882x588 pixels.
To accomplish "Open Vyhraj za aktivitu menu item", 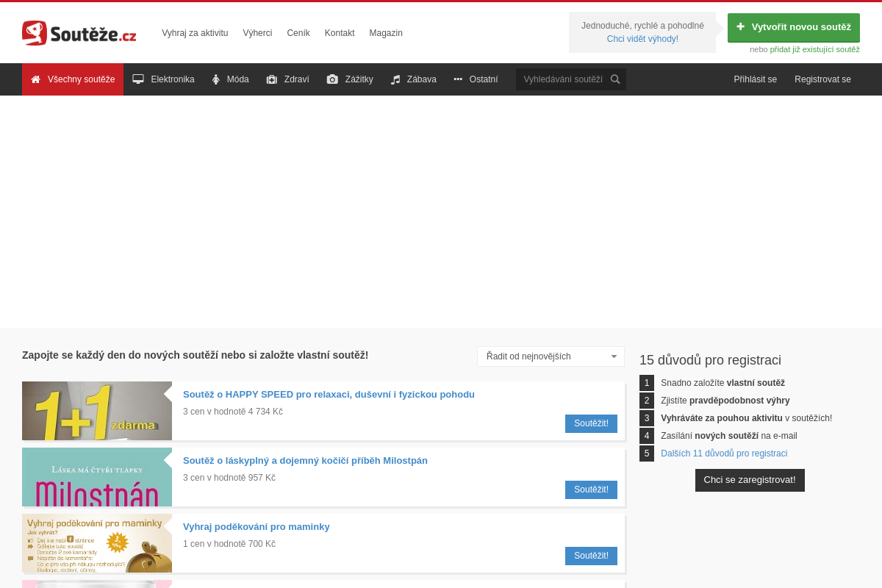I will pos(195,33).
